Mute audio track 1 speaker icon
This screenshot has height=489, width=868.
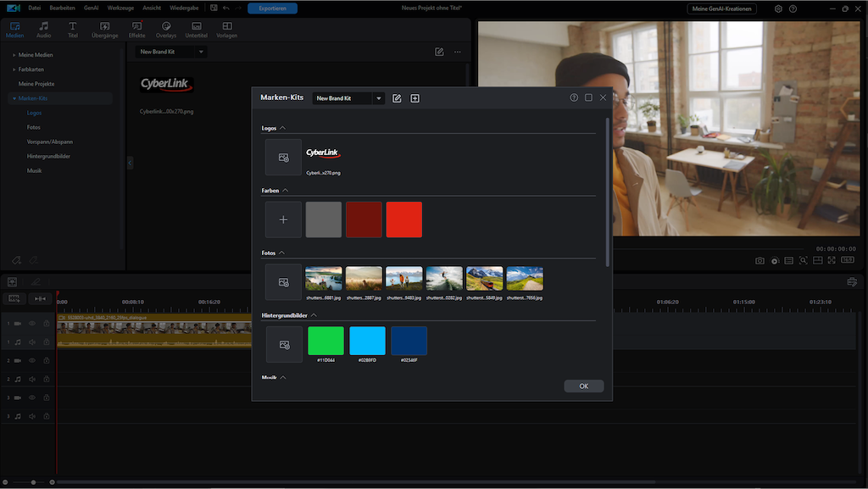[x=32, y=342]
